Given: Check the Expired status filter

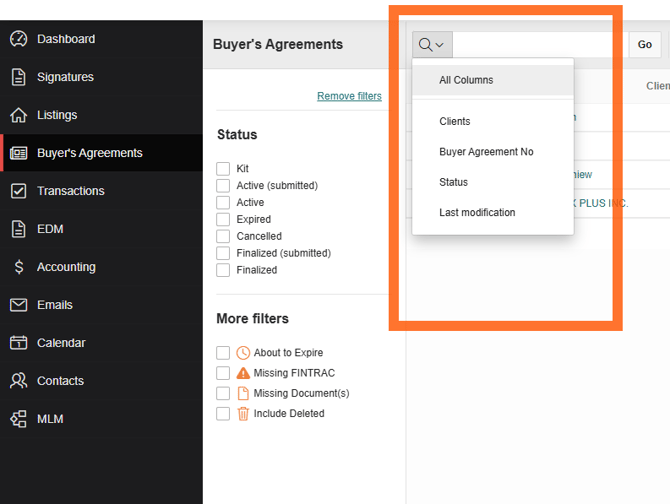Looking at the screenshot, I should pyautogui.click(x=223, y=219).
